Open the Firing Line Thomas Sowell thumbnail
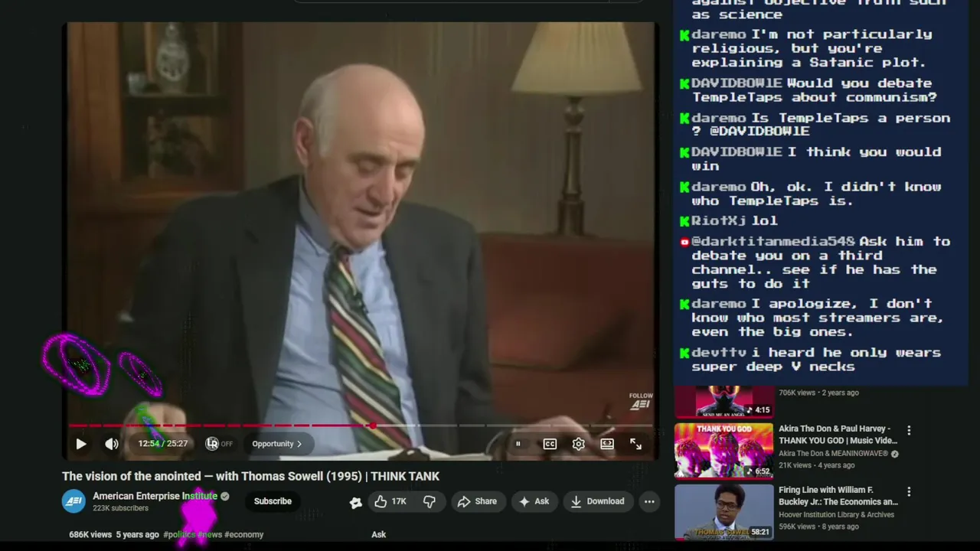This screenshot has height=551, width=980. click(724, 511)
